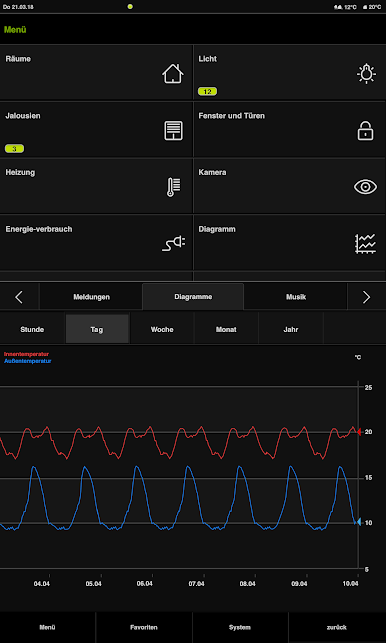Click the Innentemperatur legend label
The image size is (386, 643).
(26, 354)
